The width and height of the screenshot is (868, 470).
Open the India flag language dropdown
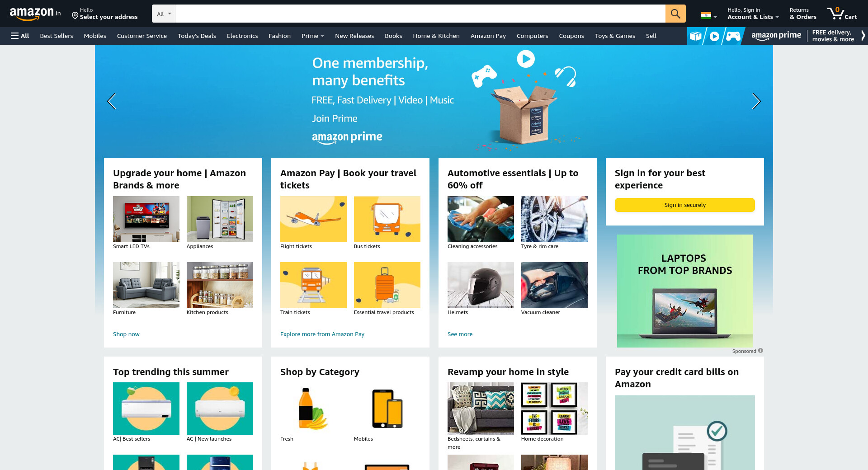(709, 15)
